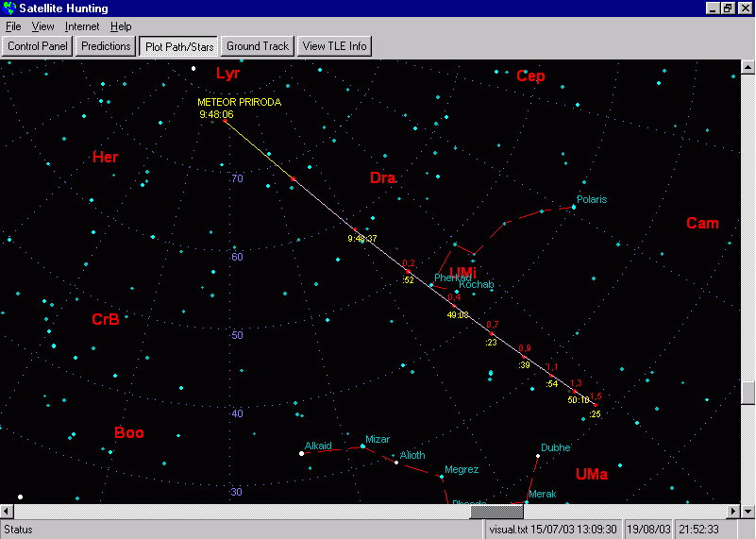
Task: Open the View menu
Action: click(x=42, y=26)
